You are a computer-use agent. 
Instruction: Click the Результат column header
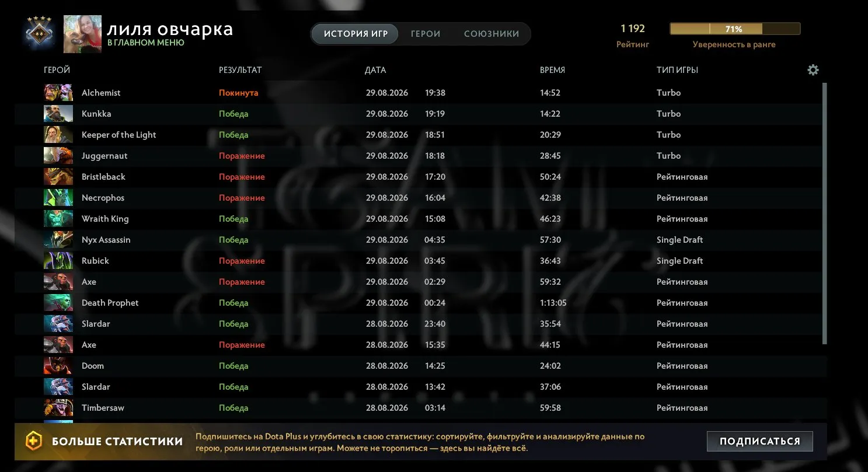coord(240,70)
